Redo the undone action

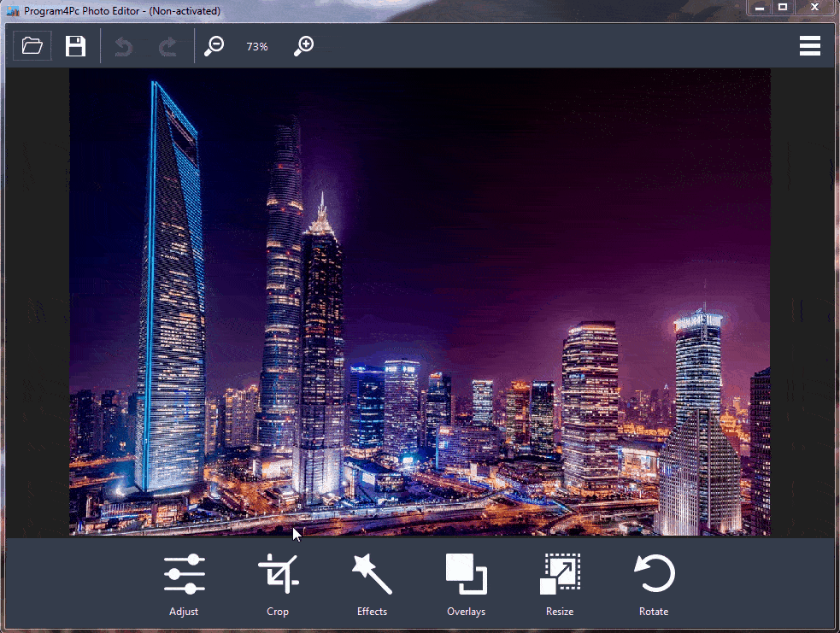[x=167, y=45]
